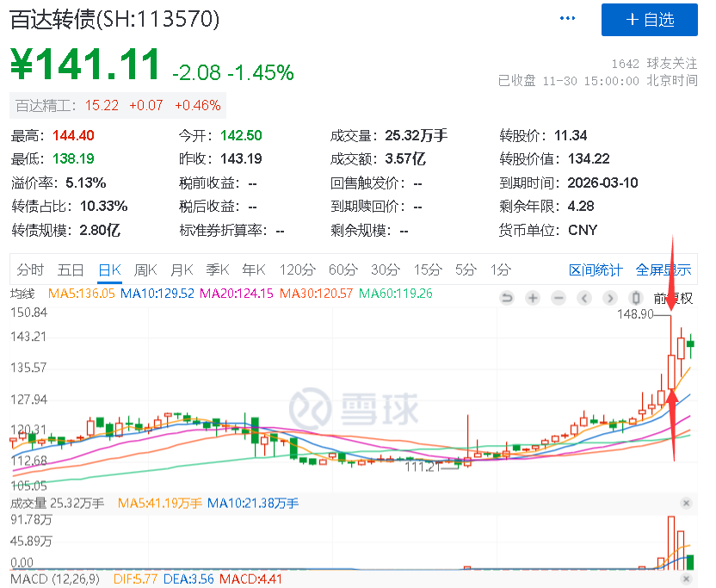716x588 pixels.
Task: Switch to the 分时 intraday tab
Action: pyautogui.click(x=30, y=269)
